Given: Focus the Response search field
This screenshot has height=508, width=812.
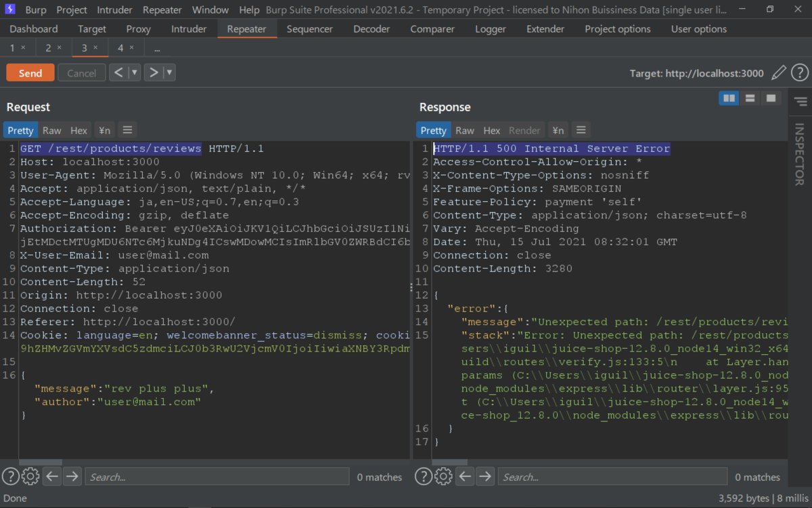Looking at the screenshot, I should coord(612,477).
